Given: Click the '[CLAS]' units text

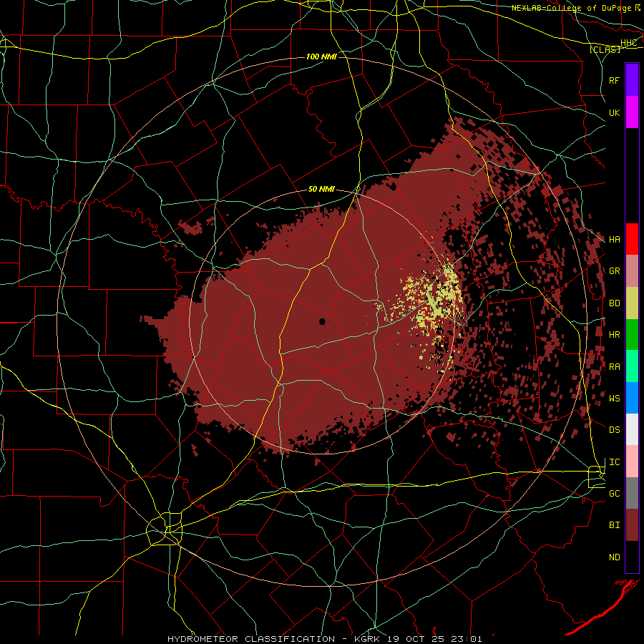Looking at the screenshot, I should [x=605, y=49].
